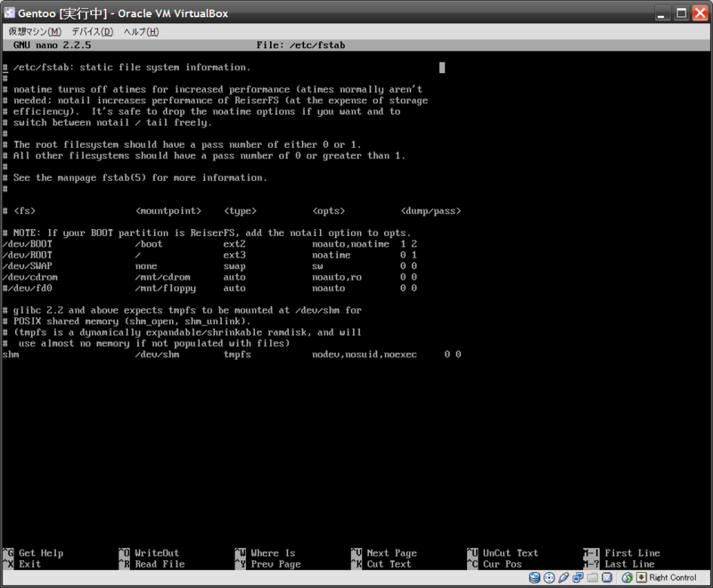
Task: Close the Gentoo VirtualBox window
Action: pos(701,12)
